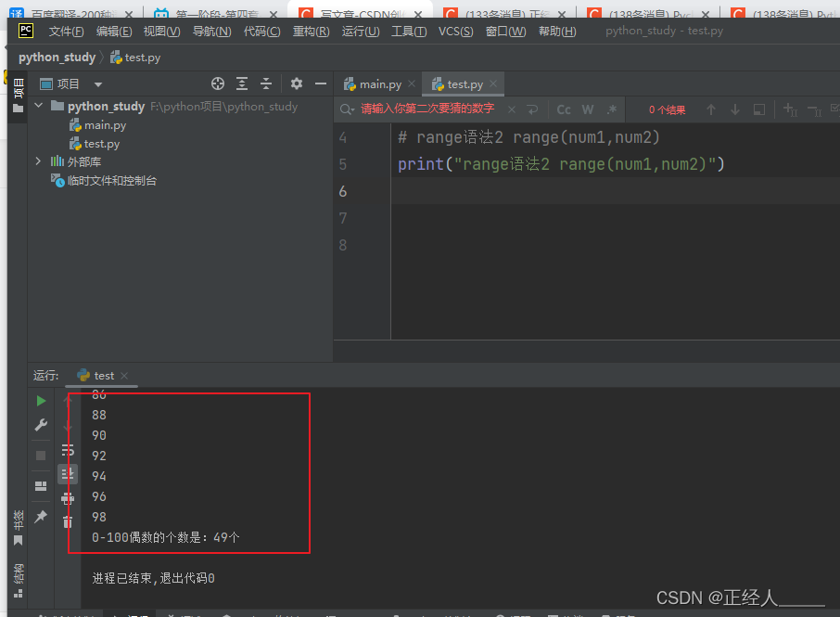Clear console output with trash icon
Viewport: 840px width, 617px height.
68,521
